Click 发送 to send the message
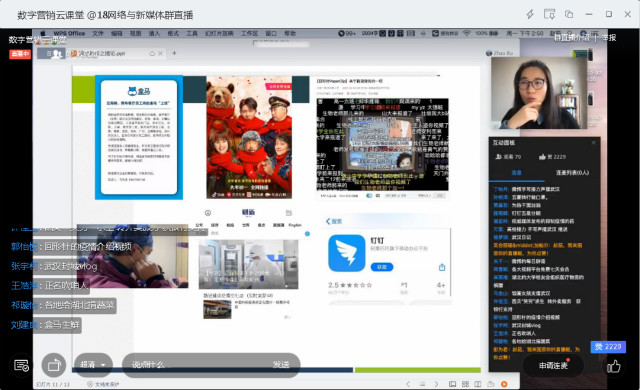 pyautogui.click(x=281, y=364)
